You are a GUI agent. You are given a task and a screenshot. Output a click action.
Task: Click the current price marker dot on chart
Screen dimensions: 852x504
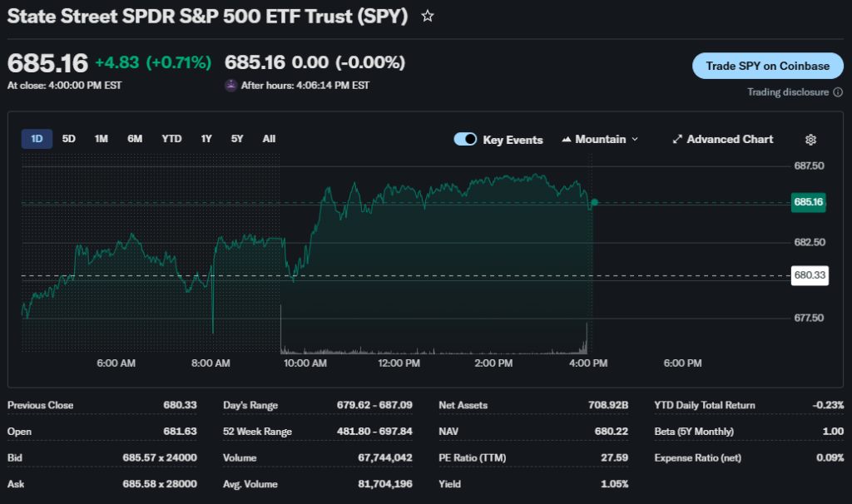click(x=594, y=202)
